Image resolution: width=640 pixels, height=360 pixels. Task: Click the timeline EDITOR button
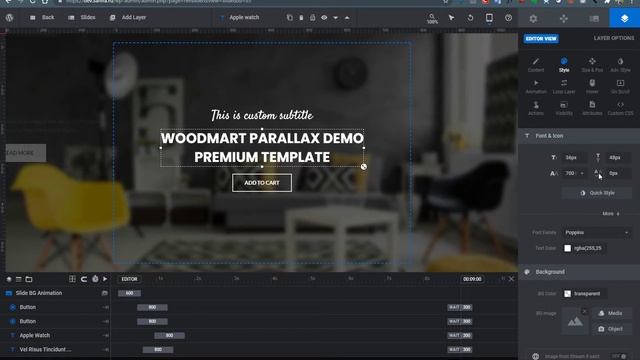129,279
